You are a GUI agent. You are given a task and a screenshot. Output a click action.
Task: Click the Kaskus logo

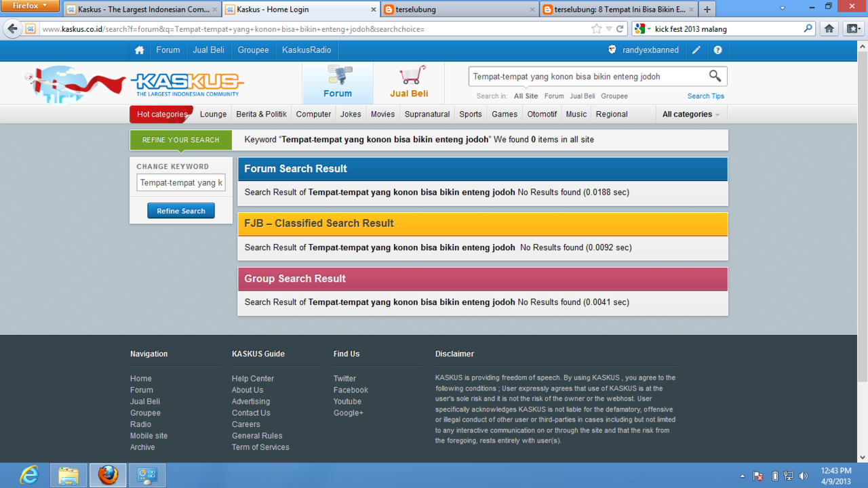tap(186, 84)
